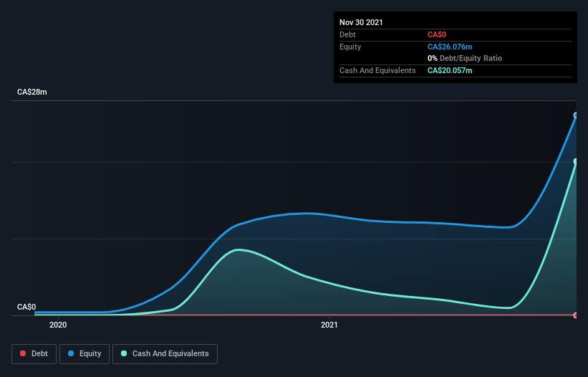Click the red Debt legend dot
The height and width of the screenshot is (377, 588).
tap(23, 353)
